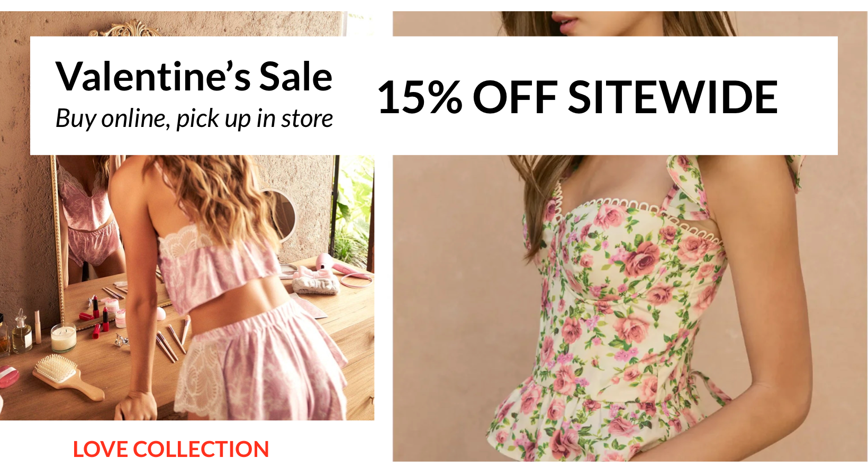Click the 15% OFF SITEWIDE text
868x476 pixels.
click(x=577, y=97)
